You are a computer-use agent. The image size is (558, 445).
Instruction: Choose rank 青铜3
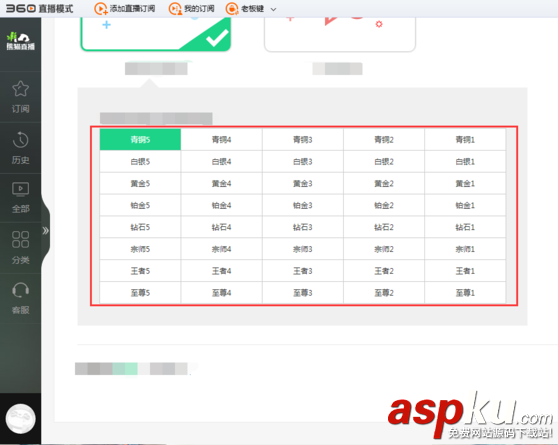tap(302, 140)
